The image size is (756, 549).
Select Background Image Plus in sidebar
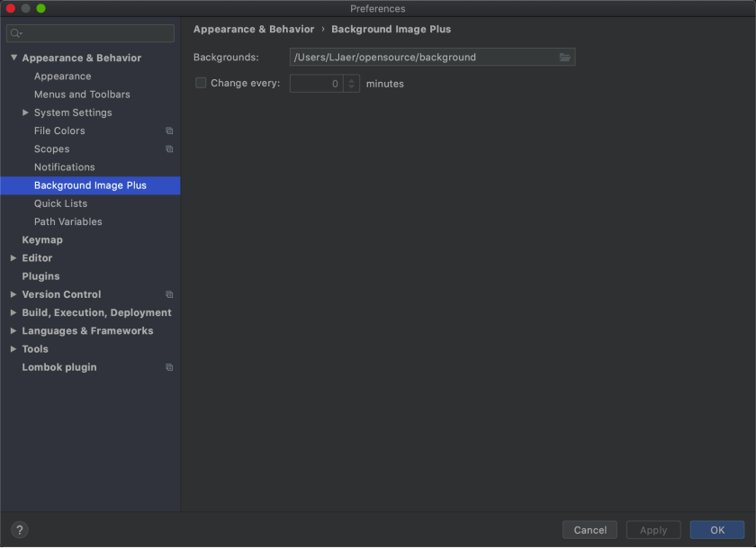90,185
